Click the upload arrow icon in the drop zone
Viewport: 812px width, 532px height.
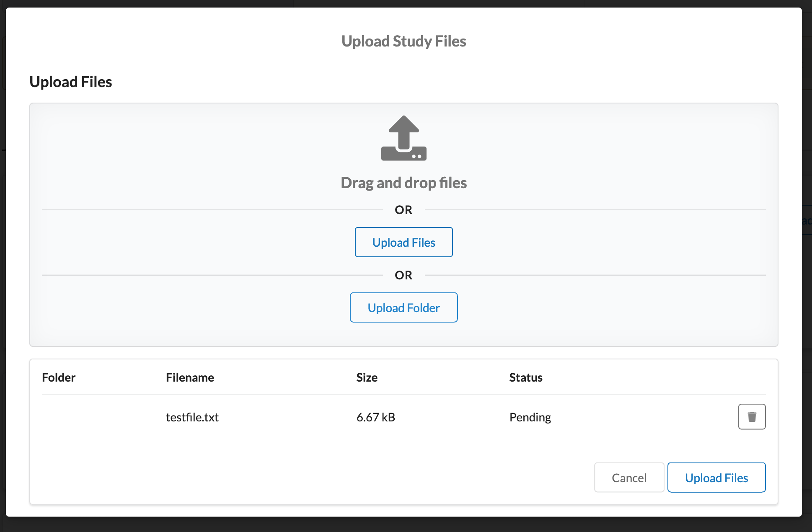pos(403,138)
